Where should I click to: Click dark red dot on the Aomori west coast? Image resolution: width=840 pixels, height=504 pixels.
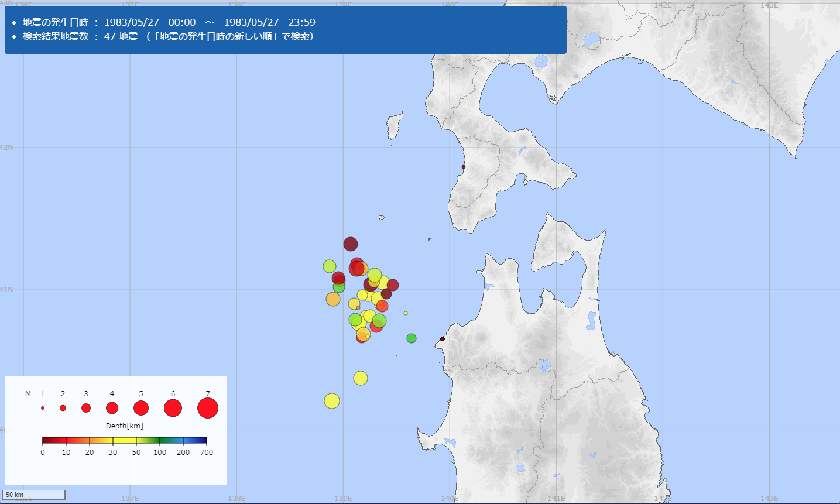tap(443, 339)
